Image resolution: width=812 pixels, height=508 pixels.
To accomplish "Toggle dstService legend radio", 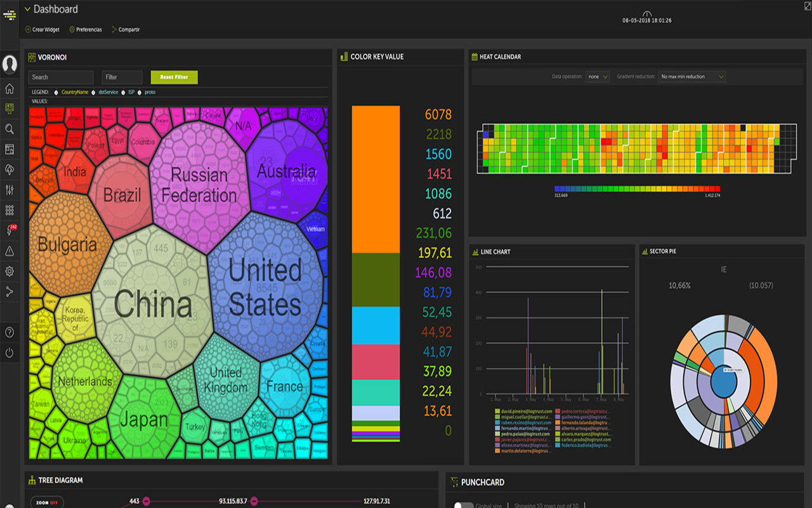I will click(x=93, y=93).
